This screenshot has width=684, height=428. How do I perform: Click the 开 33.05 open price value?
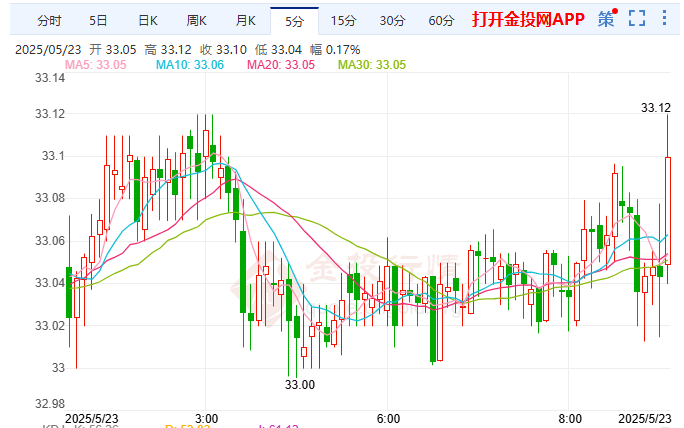tap(113, 50)
